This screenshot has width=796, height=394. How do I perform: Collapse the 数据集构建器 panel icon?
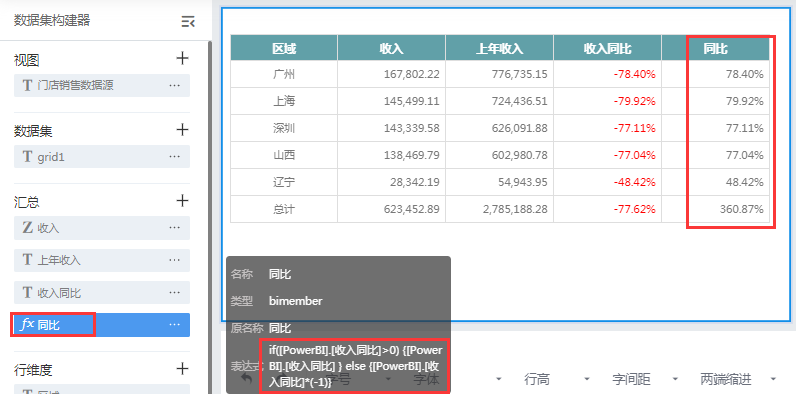click(188, 21)
